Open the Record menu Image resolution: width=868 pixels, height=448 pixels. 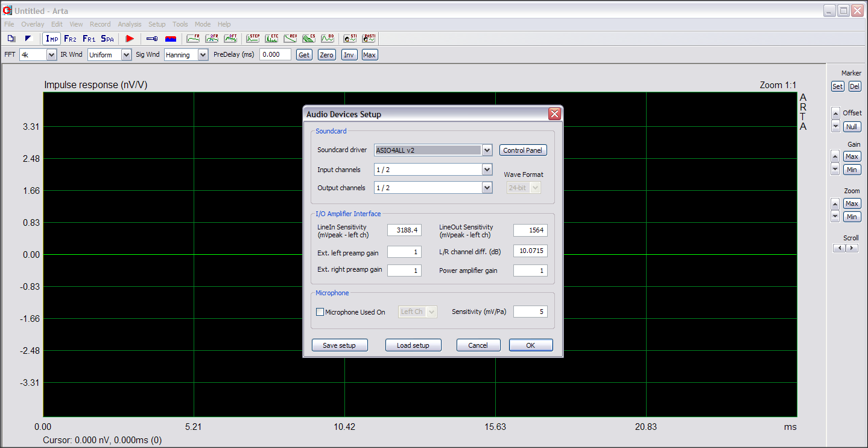click(x=100, y=24)
